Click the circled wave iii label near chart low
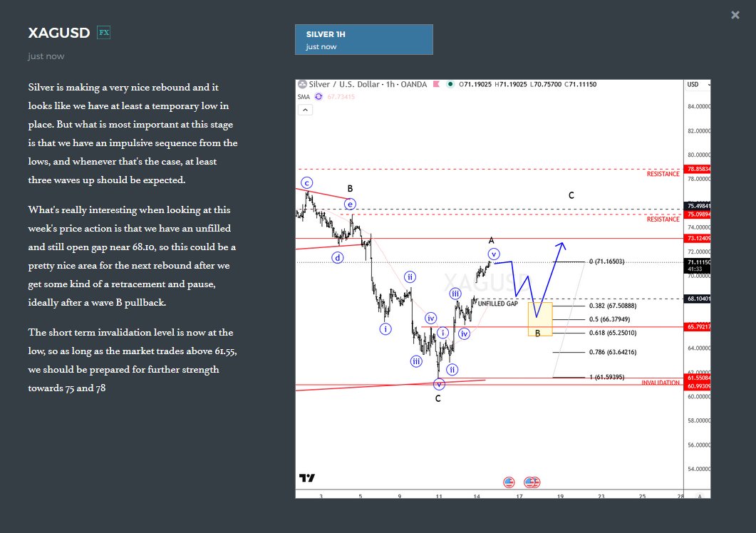This screenshot has height=533, width=756. pyautogui.click(x=416, y=361)
